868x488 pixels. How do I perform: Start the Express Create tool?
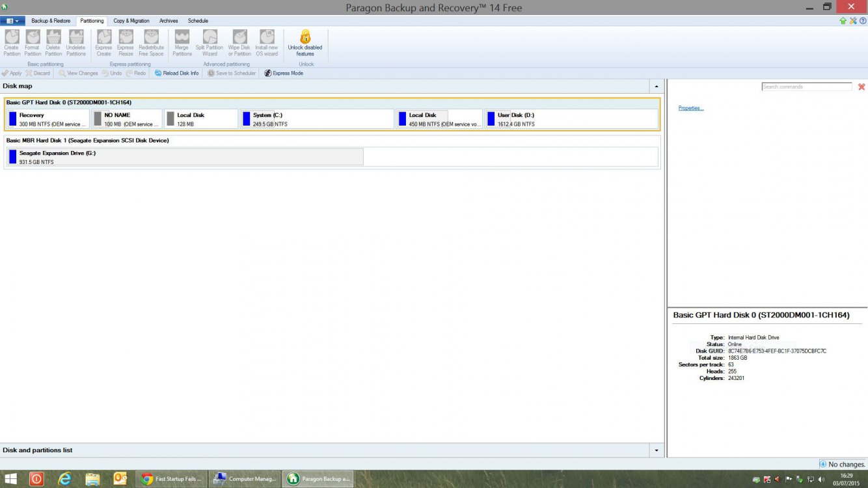(103, 43)
